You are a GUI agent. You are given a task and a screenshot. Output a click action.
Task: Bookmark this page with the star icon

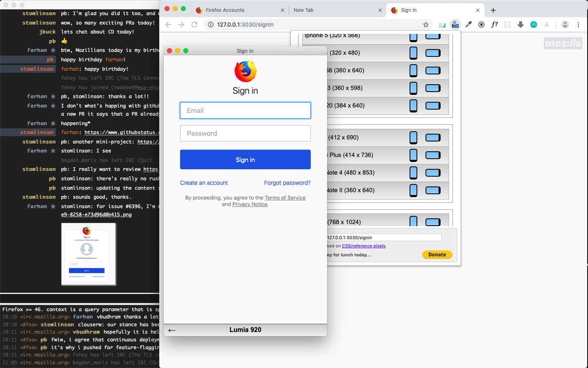(x=426, y=25)
